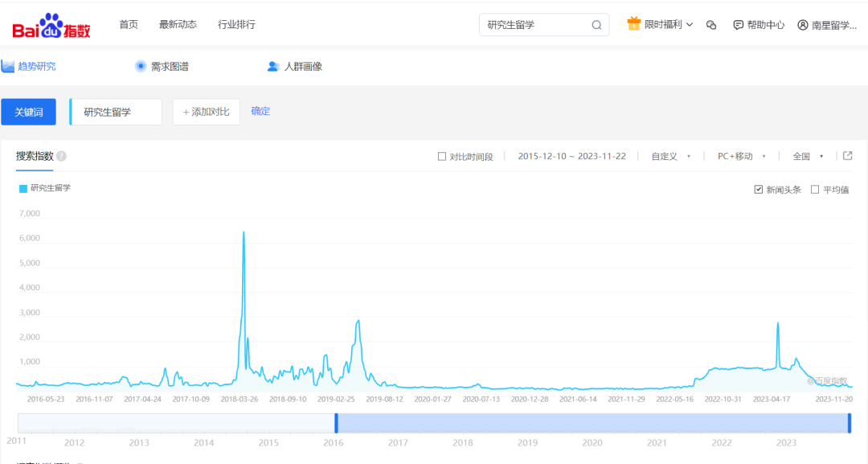Click the x-axis label 2016-05-23
The image size is (868, 464).
(x=45, y=399)
